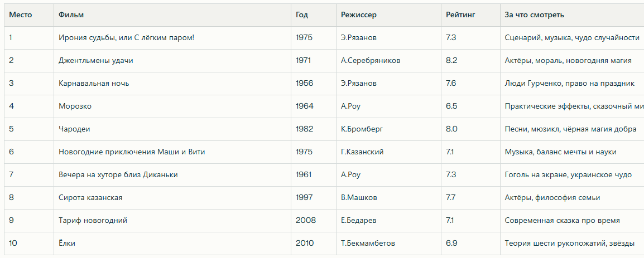Select the "Чародеи" film cell
This screenshot has height=258, width=644.
(x=74, y=129)
